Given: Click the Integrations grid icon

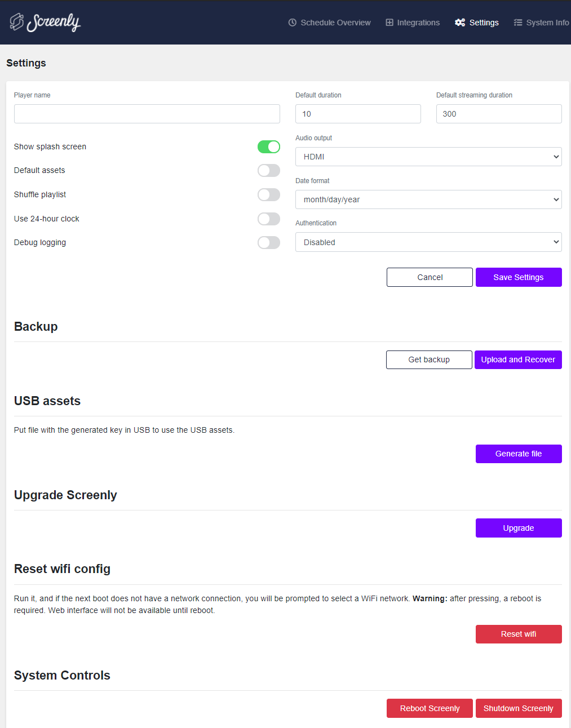Looking at the screenshot, I should tap(389, 23).
